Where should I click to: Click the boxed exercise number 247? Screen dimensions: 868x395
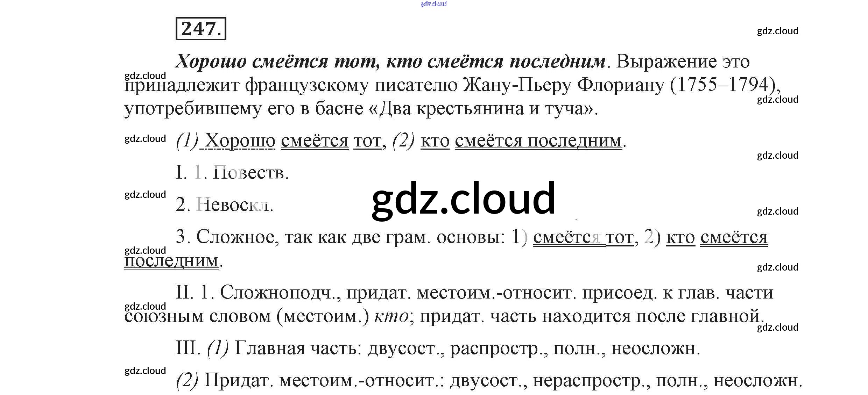(201, 29)
